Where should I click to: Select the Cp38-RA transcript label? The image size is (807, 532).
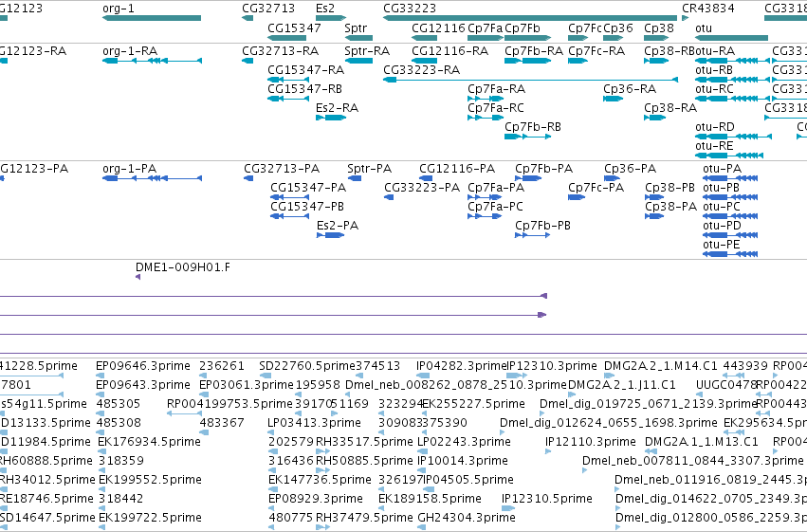tap(670, 108)
